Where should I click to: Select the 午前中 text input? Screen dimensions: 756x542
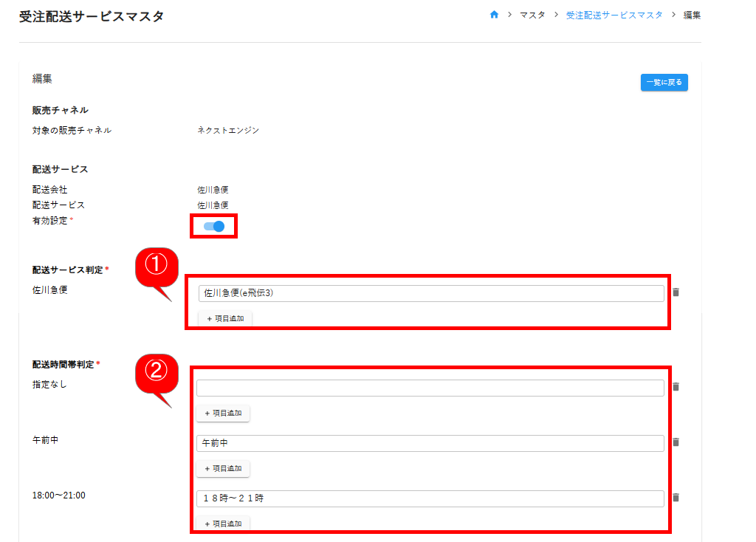click(x=430, y=443)
